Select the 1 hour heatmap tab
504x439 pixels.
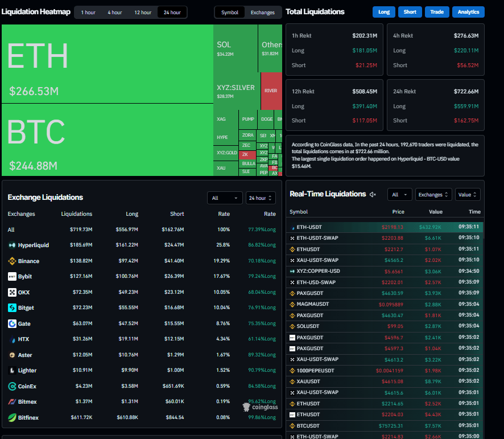coord(88,13)
